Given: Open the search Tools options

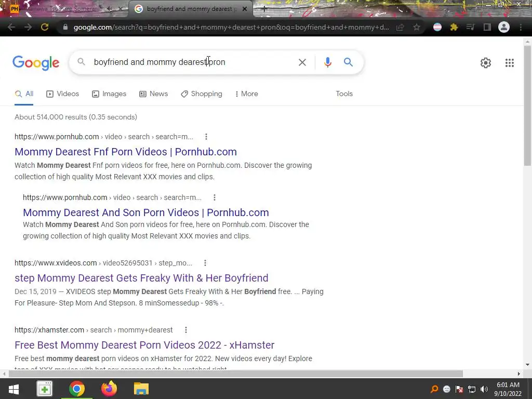Looking at the screenshot, I should tap(344, 94).
